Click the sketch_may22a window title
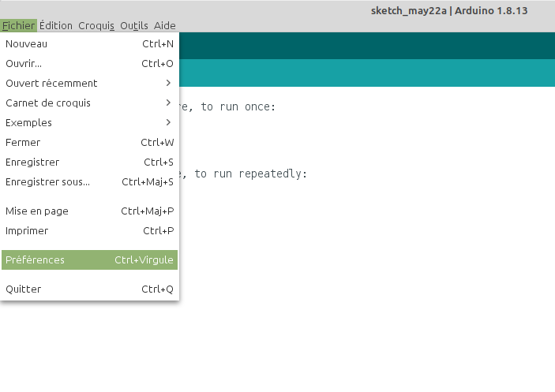The width and height of the screenshot is (555, 392). pyautogui.click(x=449, y=11)
